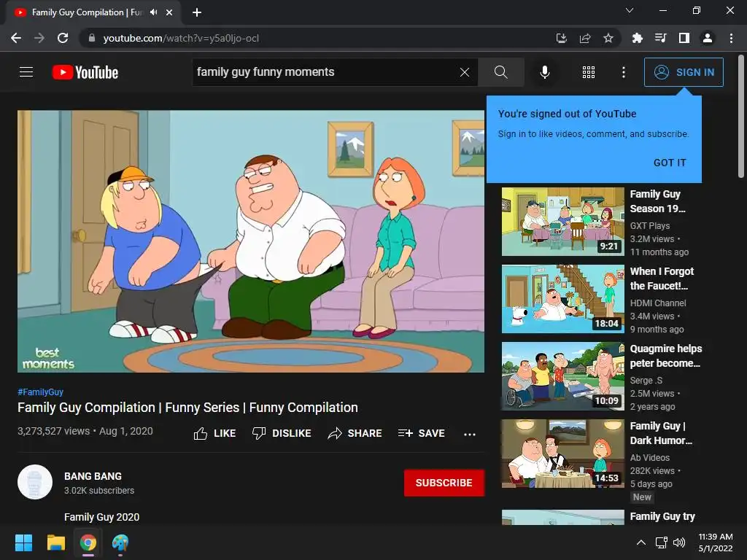Open GXT Plays channel name
Viewport: 747px width, 560px height.
click(x=650, y=226)
